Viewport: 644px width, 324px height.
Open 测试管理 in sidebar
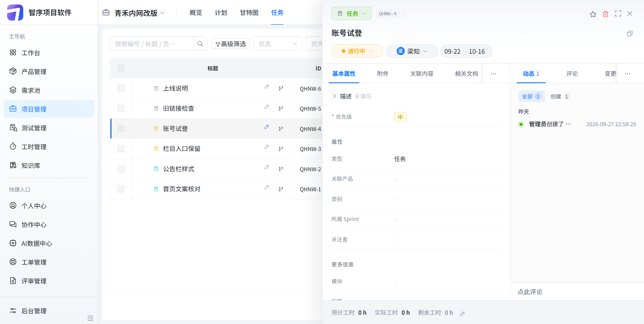(49, 128)
